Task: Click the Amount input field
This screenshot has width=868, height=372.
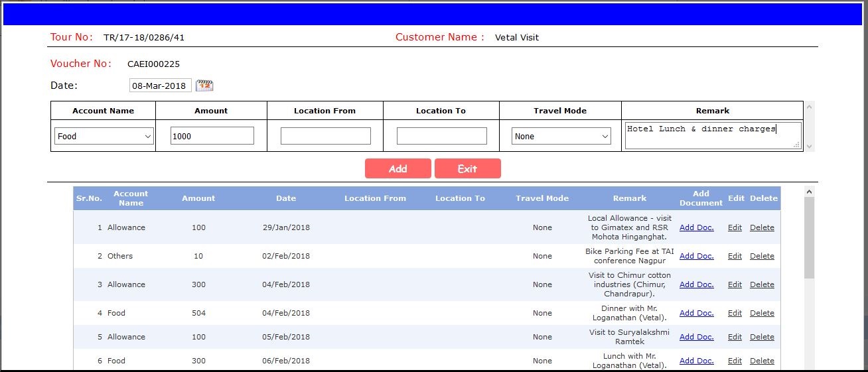Action: click(x=212, y=136)
